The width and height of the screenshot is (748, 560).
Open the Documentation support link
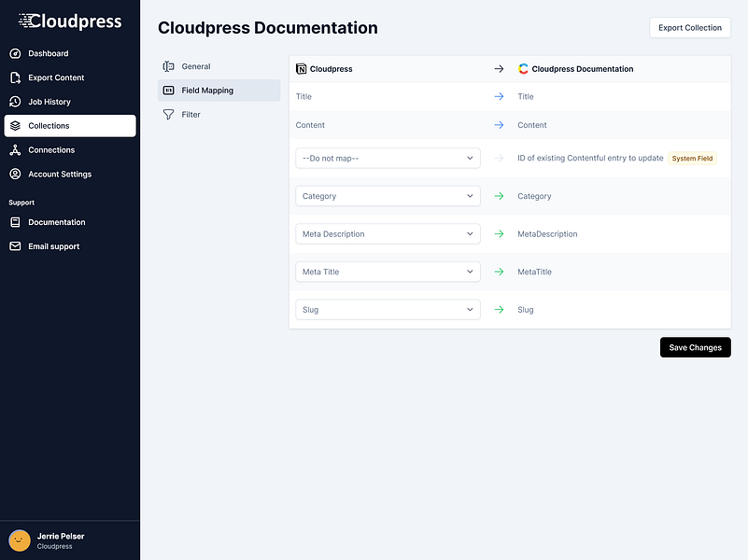(x=70, y=222)
